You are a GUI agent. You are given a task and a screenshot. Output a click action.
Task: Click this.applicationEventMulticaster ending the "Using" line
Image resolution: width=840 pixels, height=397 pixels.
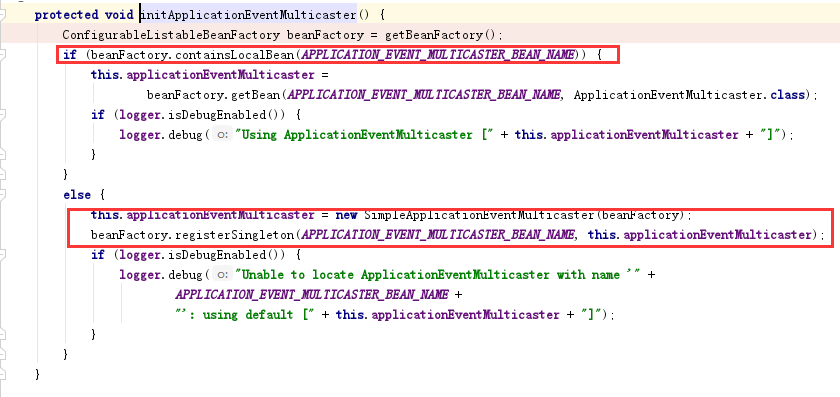coord(627,134)
